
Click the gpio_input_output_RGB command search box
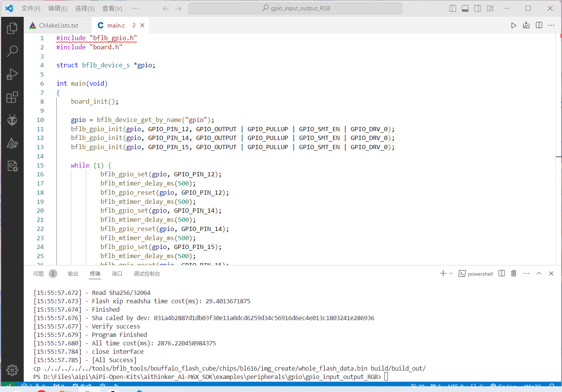tap(295, 8)
